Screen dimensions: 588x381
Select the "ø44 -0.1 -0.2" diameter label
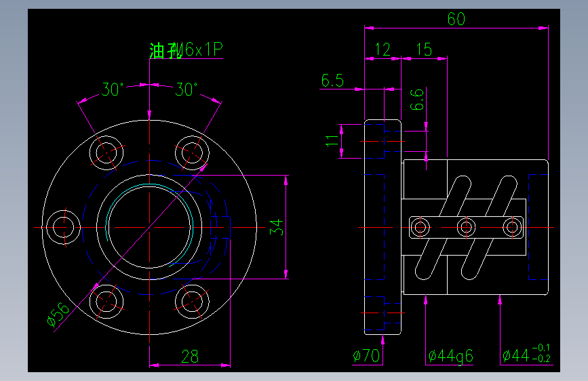(526, 354)
